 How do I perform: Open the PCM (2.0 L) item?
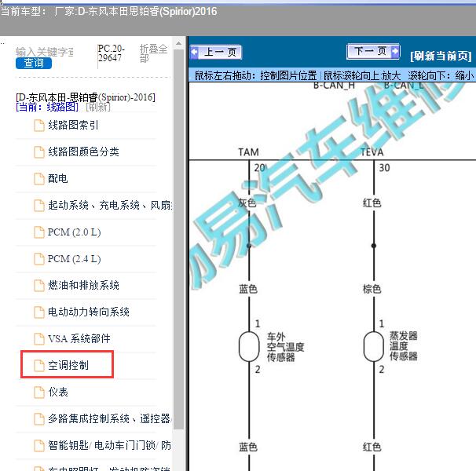[75, 232]
